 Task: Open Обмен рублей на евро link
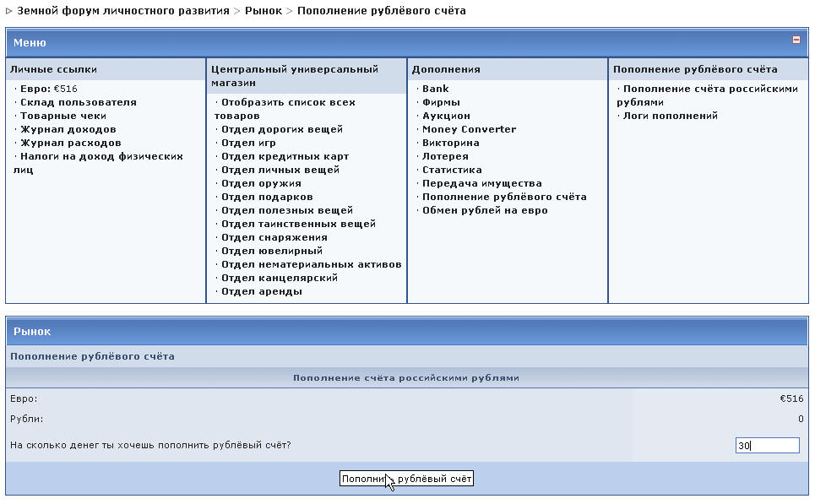pyautogui.click(x=485, y=210)
